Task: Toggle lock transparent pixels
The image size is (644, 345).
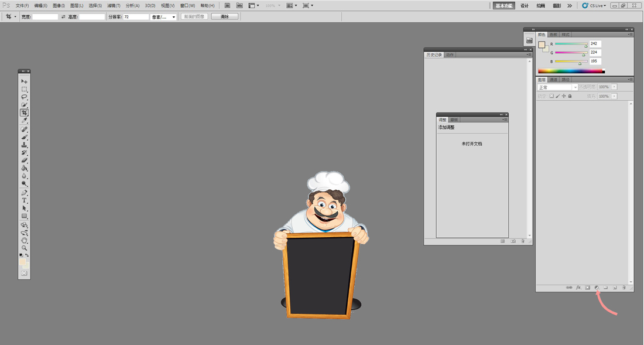Action: tap(551, 96)
